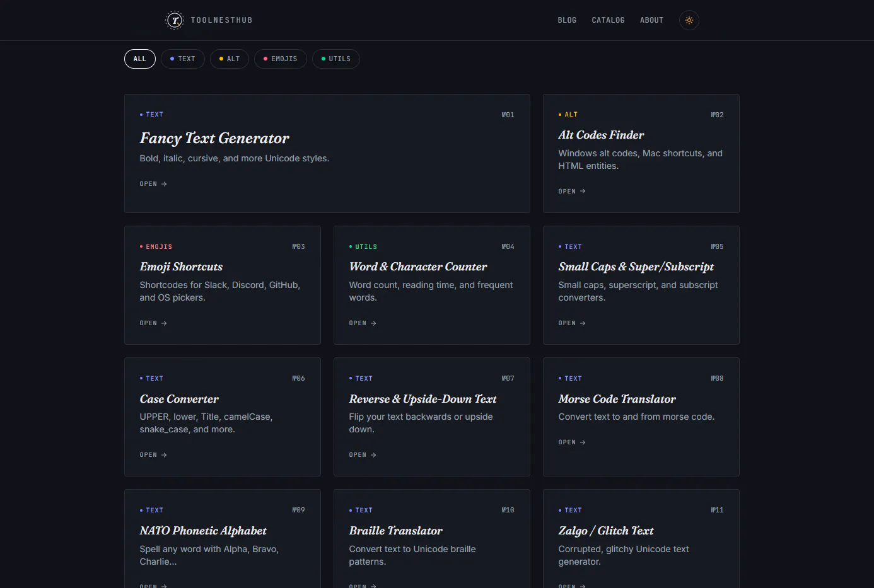Click 'Bold, italic, cursive, and more Unicode styles.'
The image size is (874, 588).
[235, 159]
